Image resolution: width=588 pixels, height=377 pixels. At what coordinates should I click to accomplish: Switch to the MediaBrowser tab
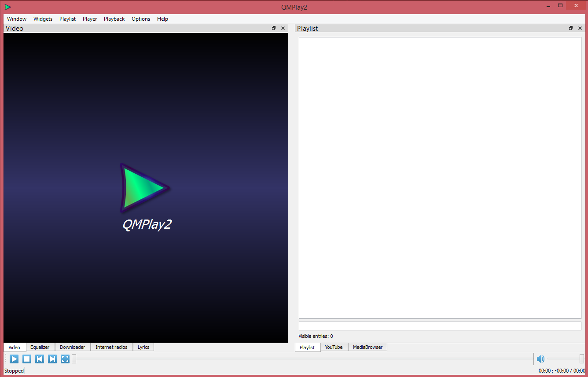tap(367, 347)
